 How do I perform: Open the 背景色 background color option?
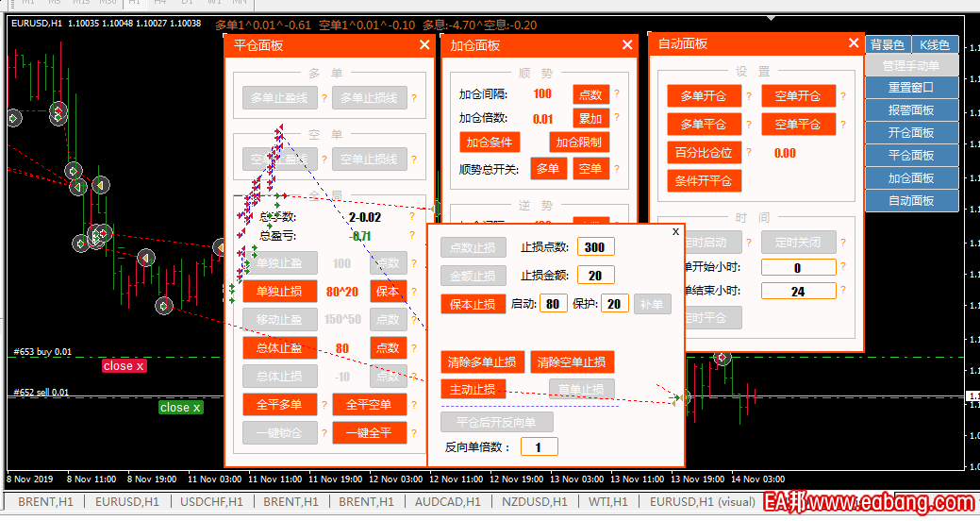[887, 44]
